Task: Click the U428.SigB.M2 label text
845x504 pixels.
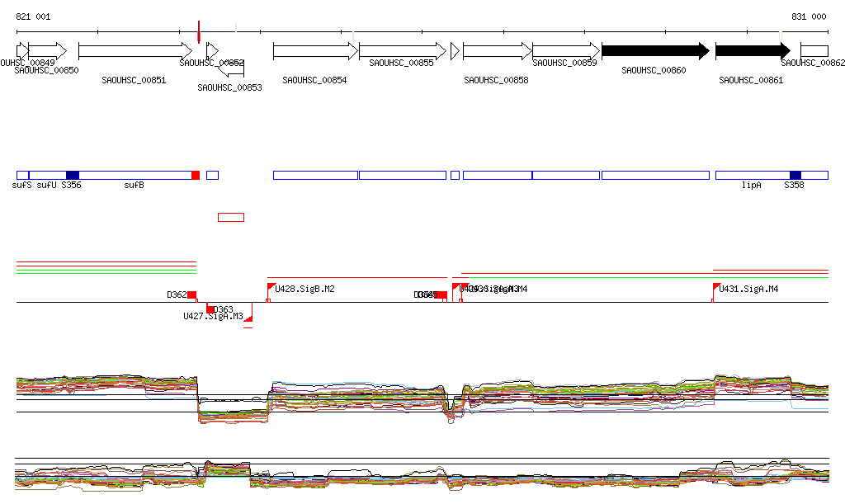Action: click(305, 290)
